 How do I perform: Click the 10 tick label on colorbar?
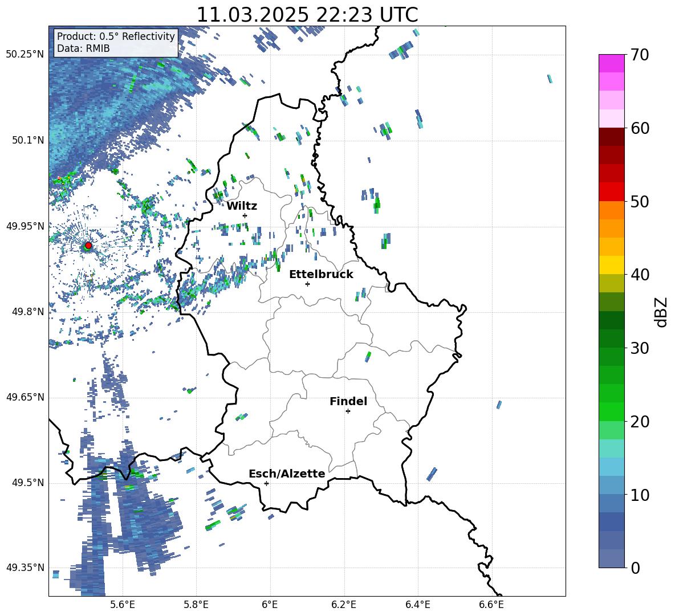coord(639,495)
